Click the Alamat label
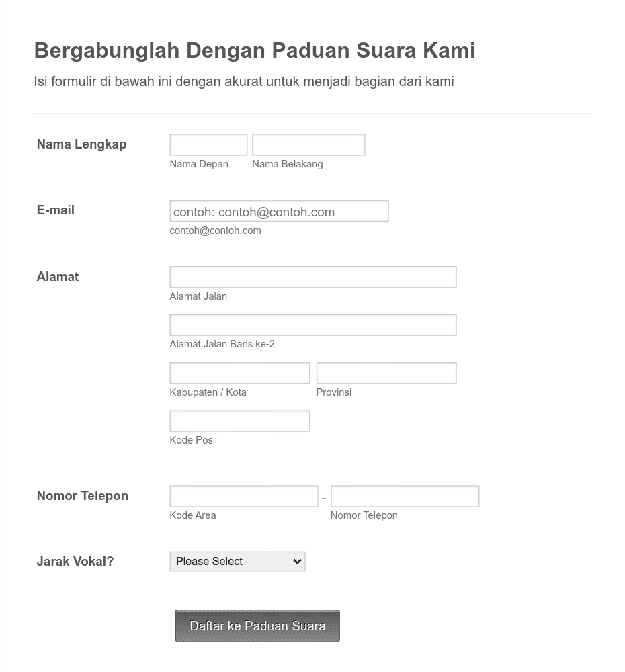 tap(58, 276)
